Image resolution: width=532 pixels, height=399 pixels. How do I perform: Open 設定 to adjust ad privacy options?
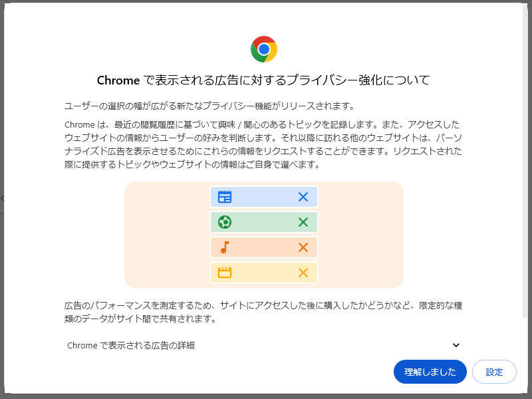tap(494, 372)
